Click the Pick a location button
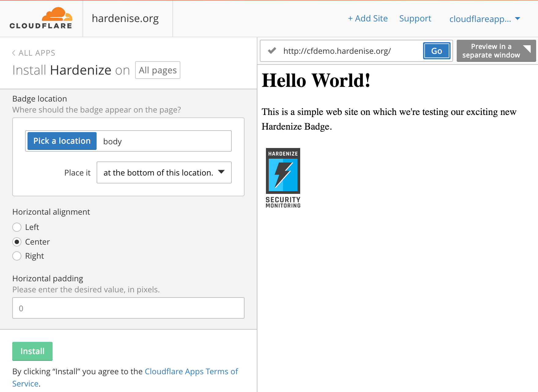 [62, 141]
